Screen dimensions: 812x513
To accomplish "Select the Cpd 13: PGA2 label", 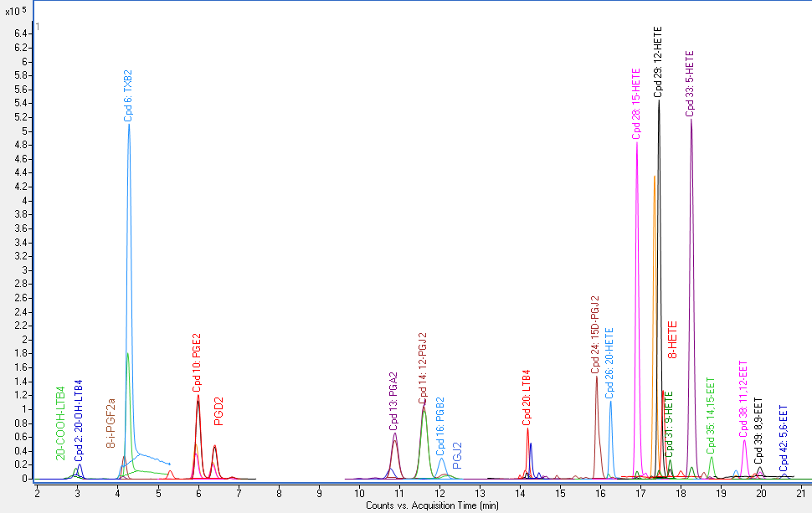I will tap(393, 402).
